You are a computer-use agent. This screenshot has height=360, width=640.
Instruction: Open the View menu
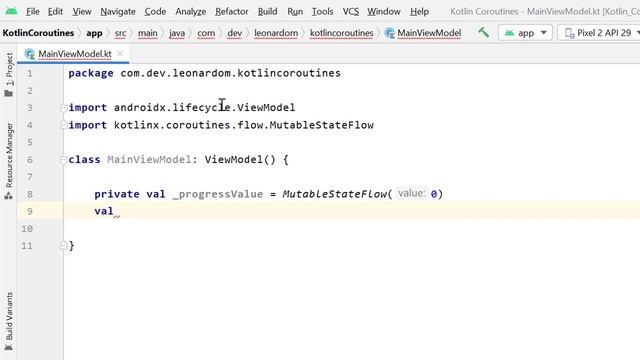pos(82,11)
